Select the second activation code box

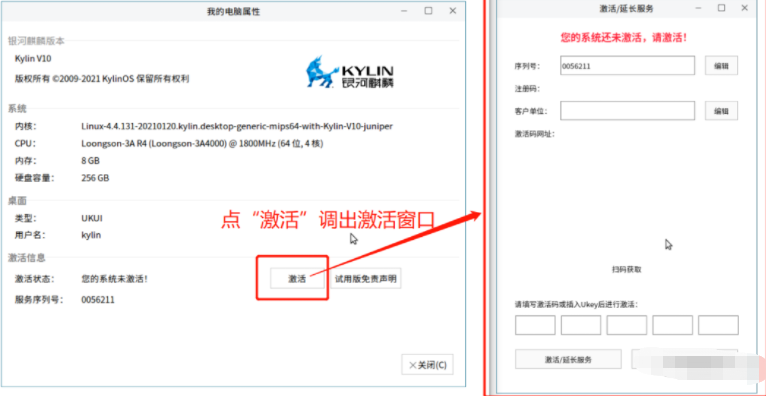[581, 325]
